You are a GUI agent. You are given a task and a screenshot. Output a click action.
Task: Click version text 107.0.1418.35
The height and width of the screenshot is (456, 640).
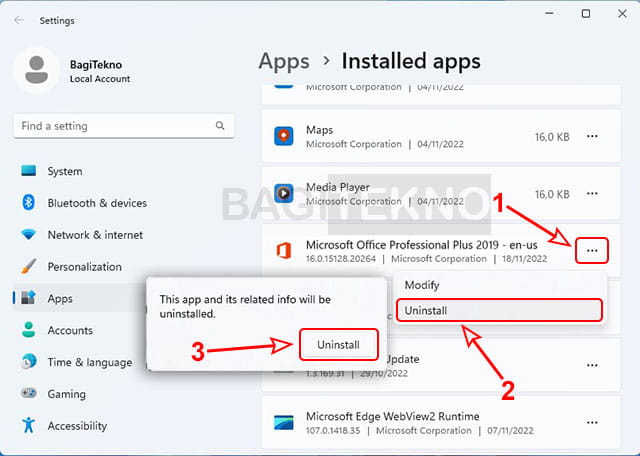coord(333,431)
